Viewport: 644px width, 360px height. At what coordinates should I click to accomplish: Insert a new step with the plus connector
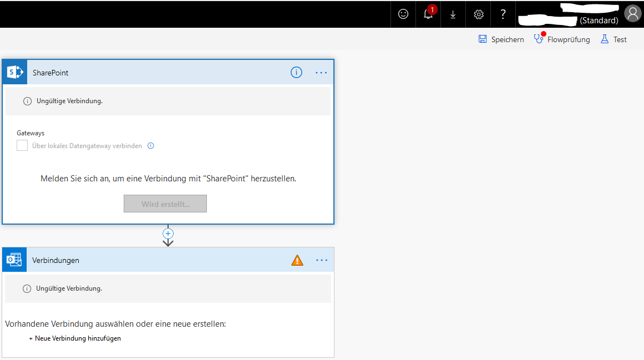tap(168, 234)
